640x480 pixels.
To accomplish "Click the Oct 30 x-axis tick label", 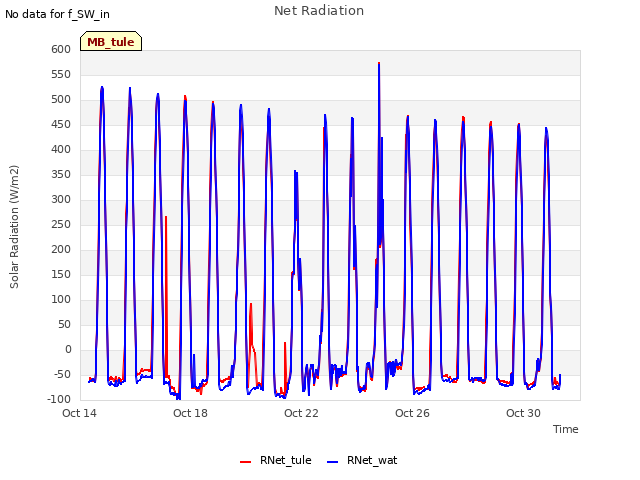I will coord(523,413).
